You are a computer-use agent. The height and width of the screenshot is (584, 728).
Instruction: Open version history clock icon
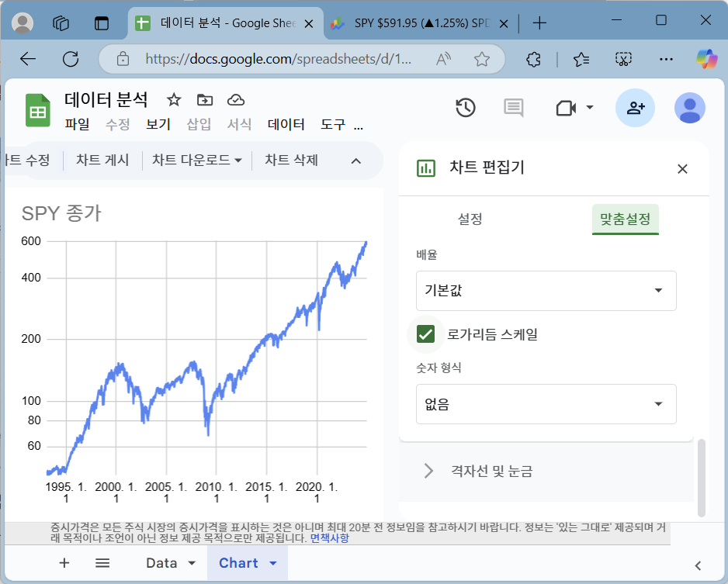[466, 108]
